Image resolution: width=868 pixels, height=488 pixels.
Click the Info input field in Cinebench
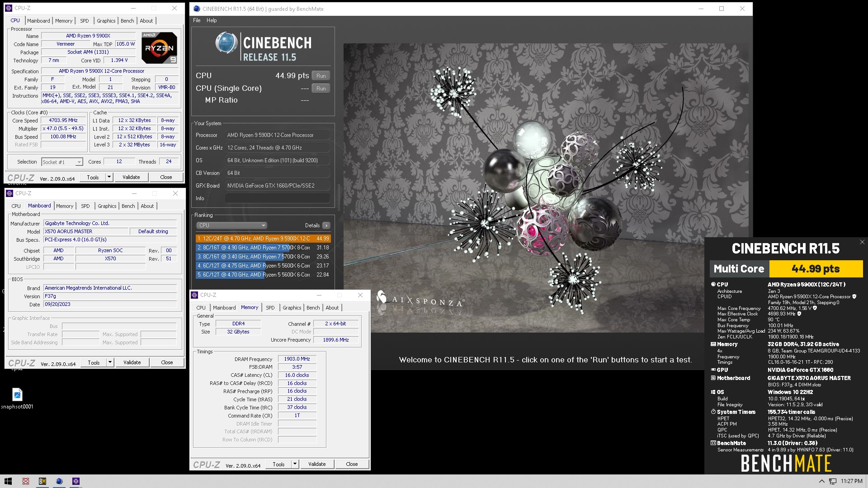[x=278, y=198]
